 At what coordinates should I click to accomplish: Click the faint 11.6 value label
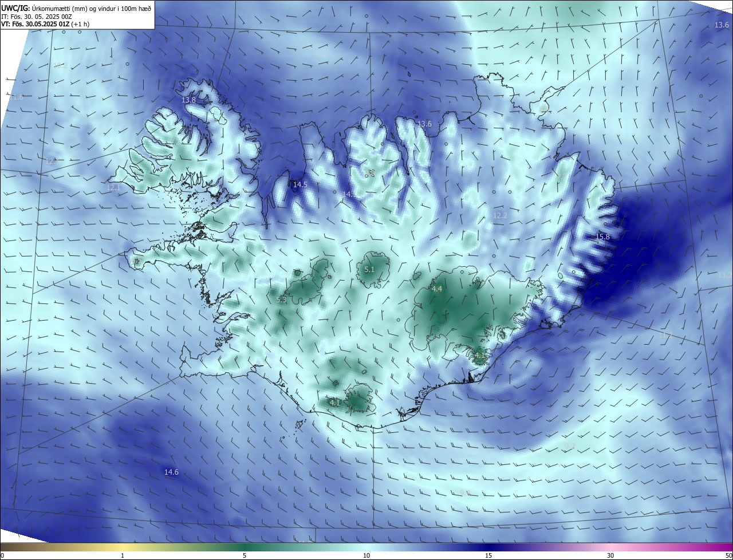point(17,97)
